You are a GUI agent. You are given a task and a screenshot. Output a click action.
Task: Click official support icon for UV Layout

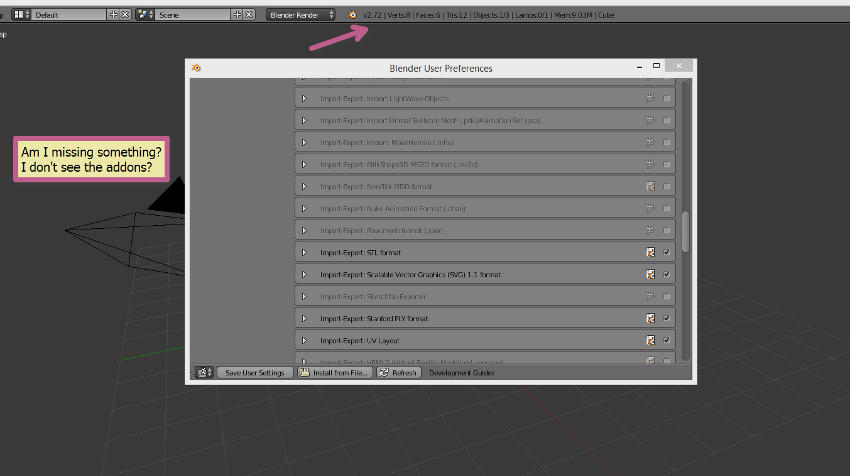[650, 340]
